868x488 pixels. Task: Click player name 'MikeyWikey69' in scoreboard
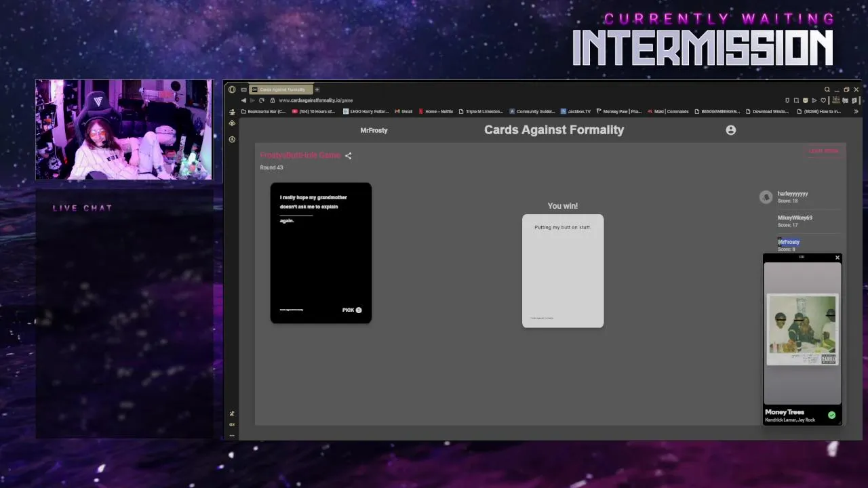[795, 218]
